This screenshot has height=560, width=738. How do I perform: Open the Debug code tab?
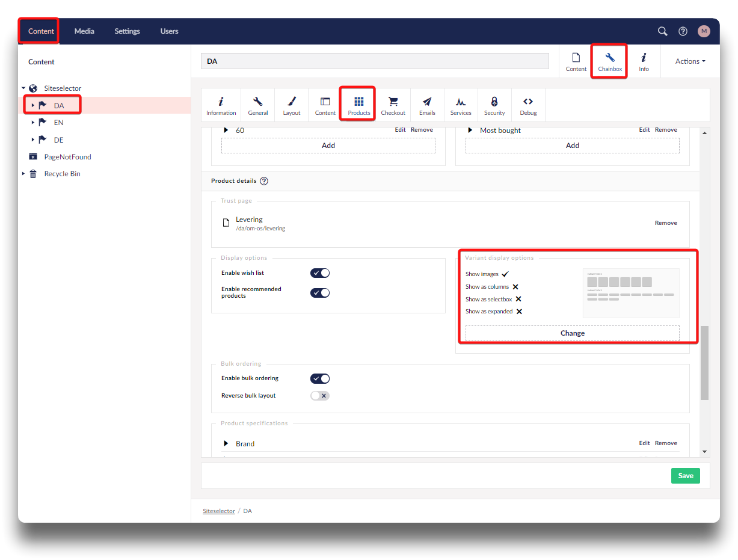tap(528, 106)
